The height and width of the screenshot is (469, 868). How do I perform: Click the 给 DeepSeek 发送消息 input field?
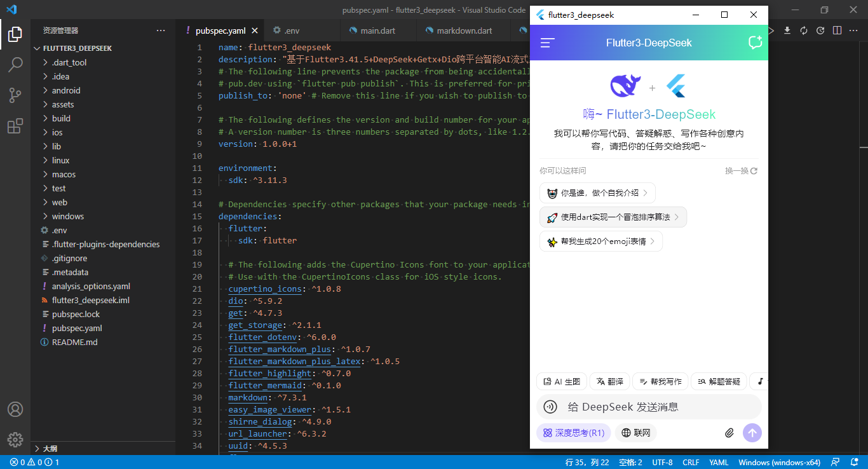pyautogui.click(x=649, y=407)
